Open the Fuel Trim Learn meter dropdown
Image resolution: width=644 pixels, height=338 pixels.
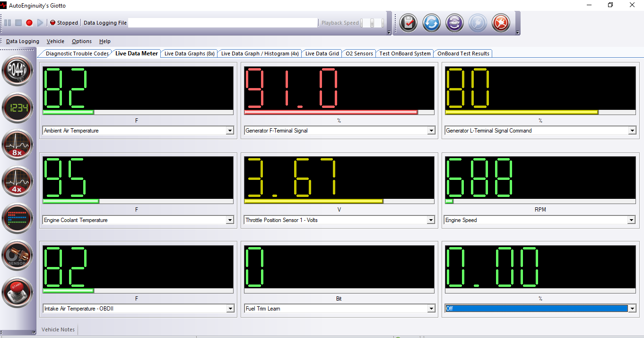pos(431,308)
